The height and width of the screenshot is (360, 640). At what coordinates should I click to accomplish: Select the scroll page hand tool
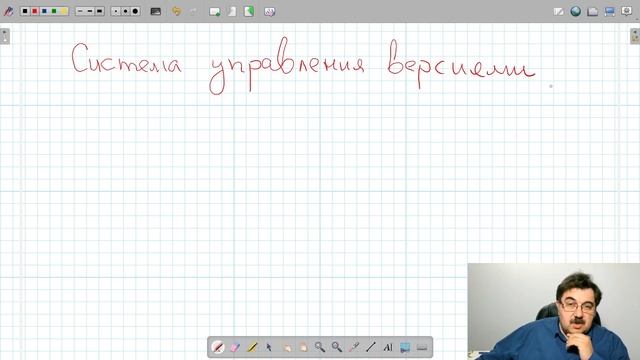point(303,347)
